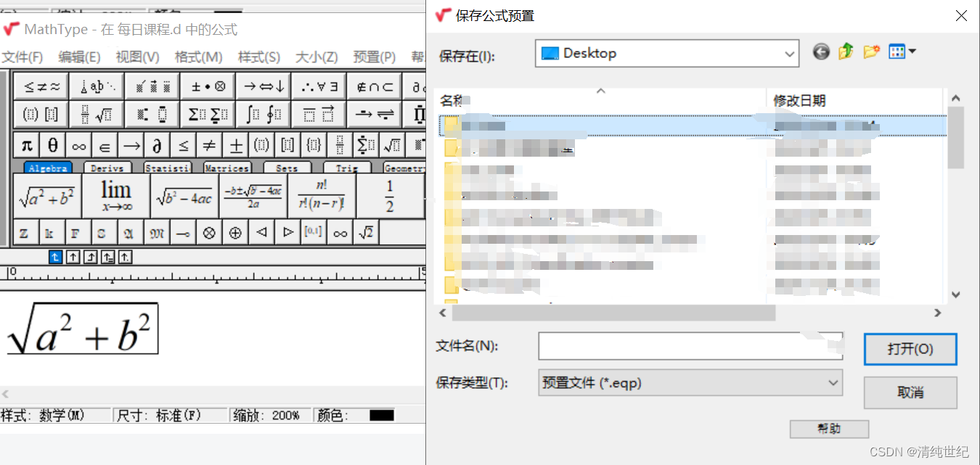Open the fraction and radical templates palette

(97, 114)
